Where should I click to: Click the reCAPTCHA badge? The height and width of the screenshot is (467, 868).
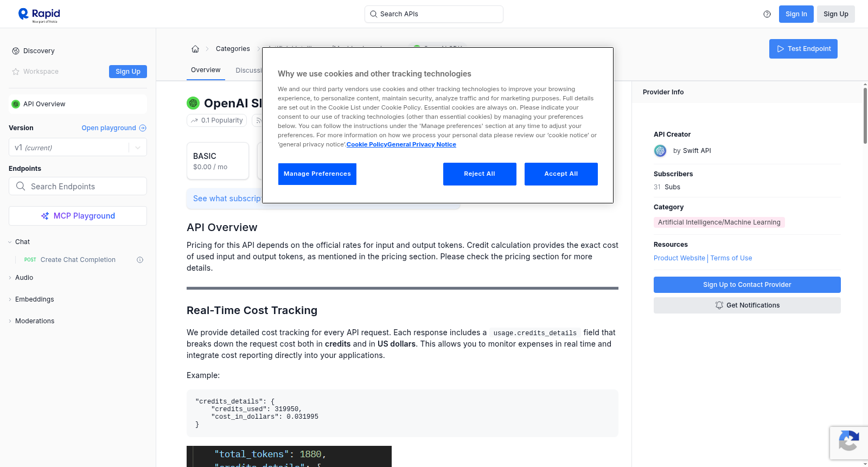tap(848, 443)
